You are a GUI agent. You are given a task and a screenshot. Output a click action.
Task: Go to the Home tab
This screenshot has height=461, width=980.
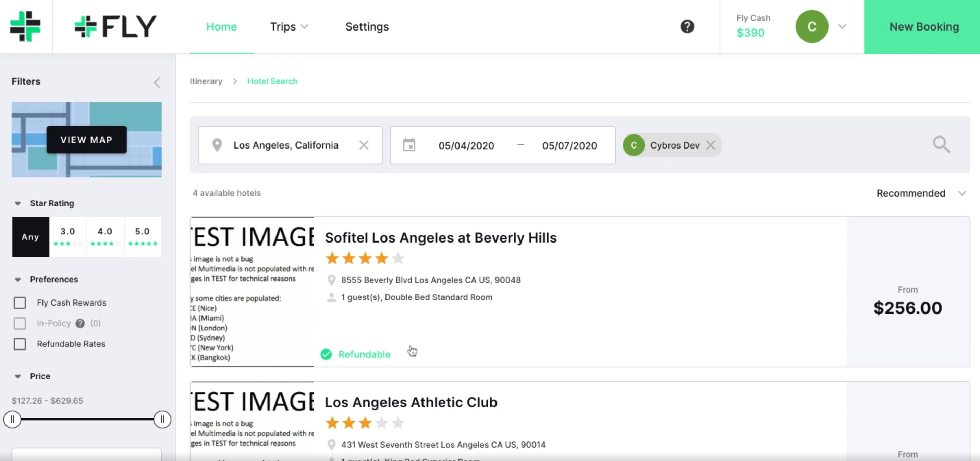(221, 27)
